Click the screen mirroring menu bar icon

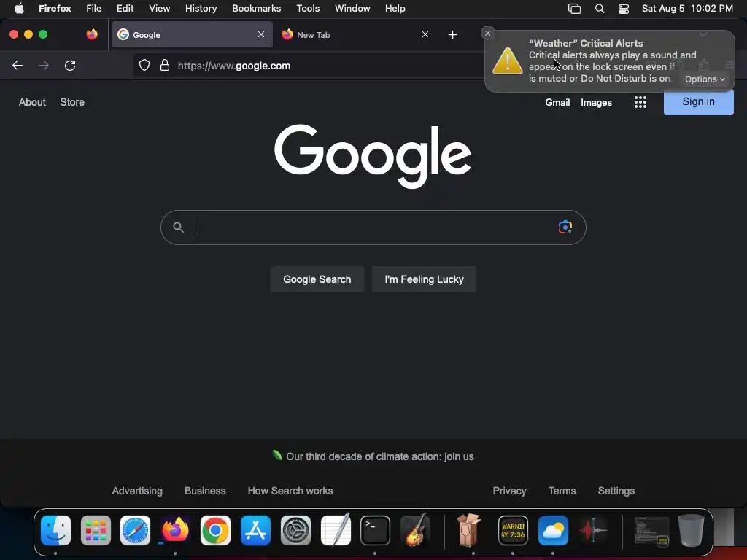(x=575, y=9)
